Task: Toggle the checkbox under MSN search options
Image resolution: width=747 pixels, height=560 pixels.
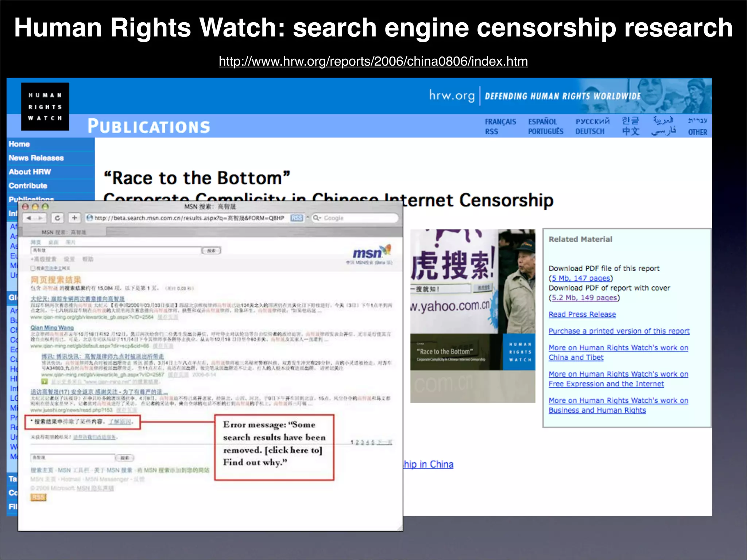Action: click(x=33, y=268)
